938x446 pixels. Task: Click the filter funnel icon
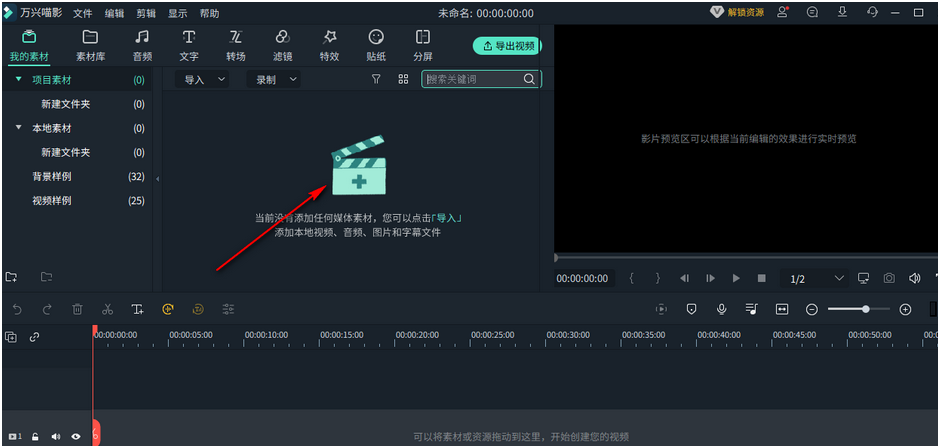tap(376, 79)
